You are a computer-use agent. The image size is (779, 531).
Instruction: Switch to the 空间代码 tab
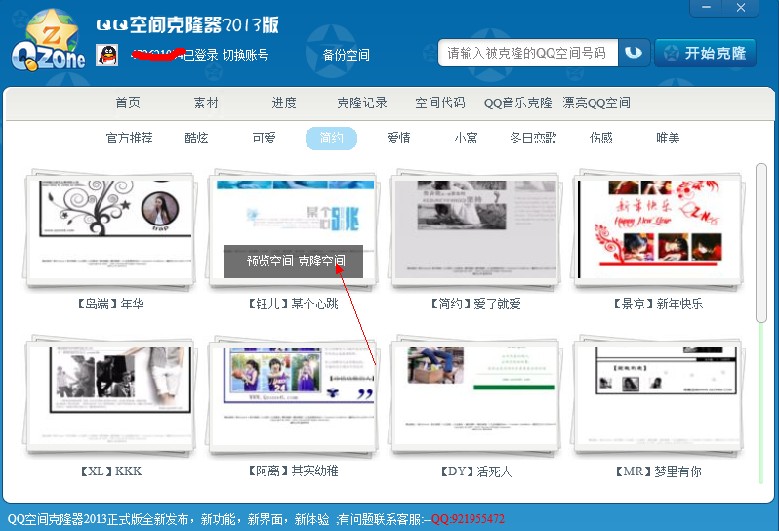440,103
